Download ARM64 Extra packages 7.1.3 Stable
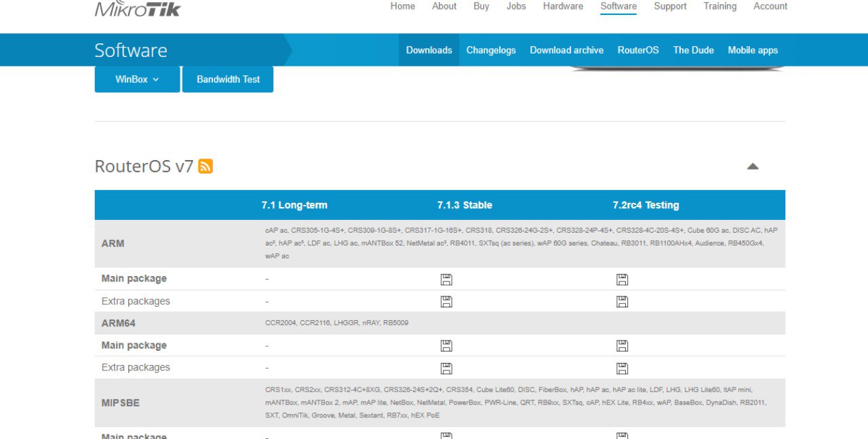868x439 pixels. click(446, 368)
